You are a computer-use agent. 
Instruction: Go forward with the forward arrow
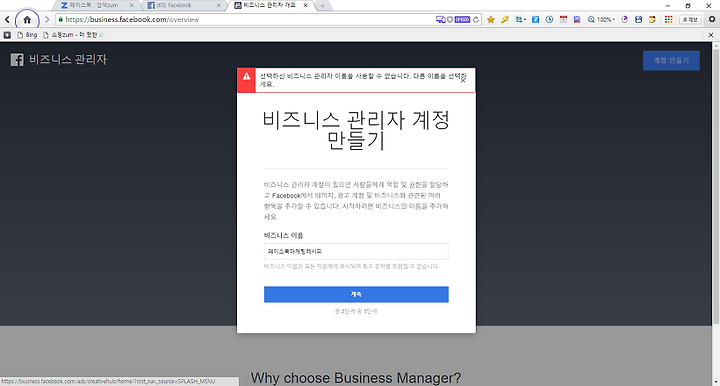(x=46, y=20)
